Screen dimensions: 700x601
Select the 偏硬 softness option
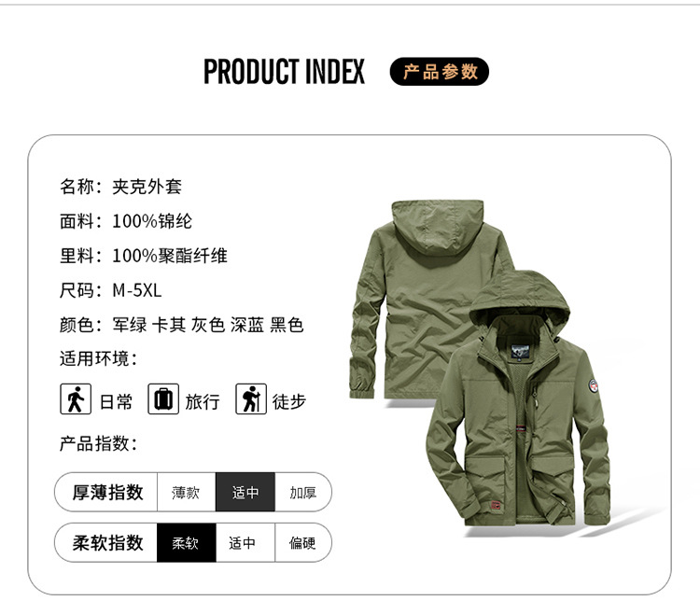point(303,542)
